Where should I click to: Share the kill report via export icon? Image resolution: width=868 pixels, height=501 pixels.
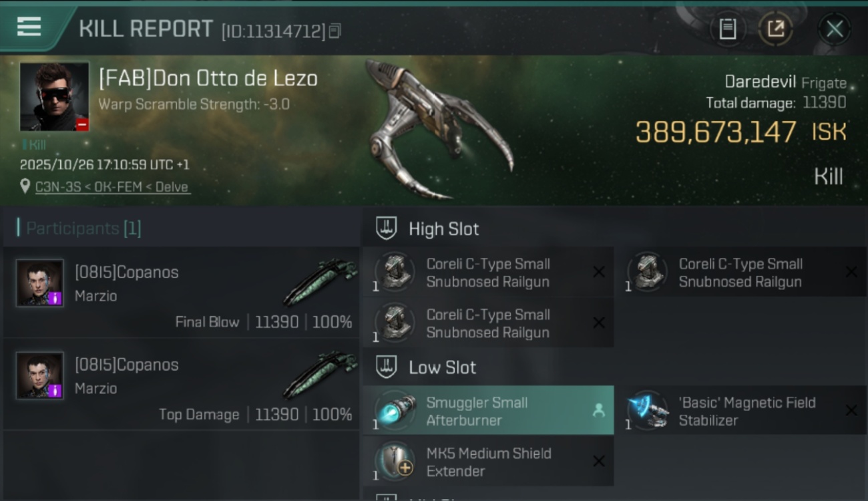point(775,29)
